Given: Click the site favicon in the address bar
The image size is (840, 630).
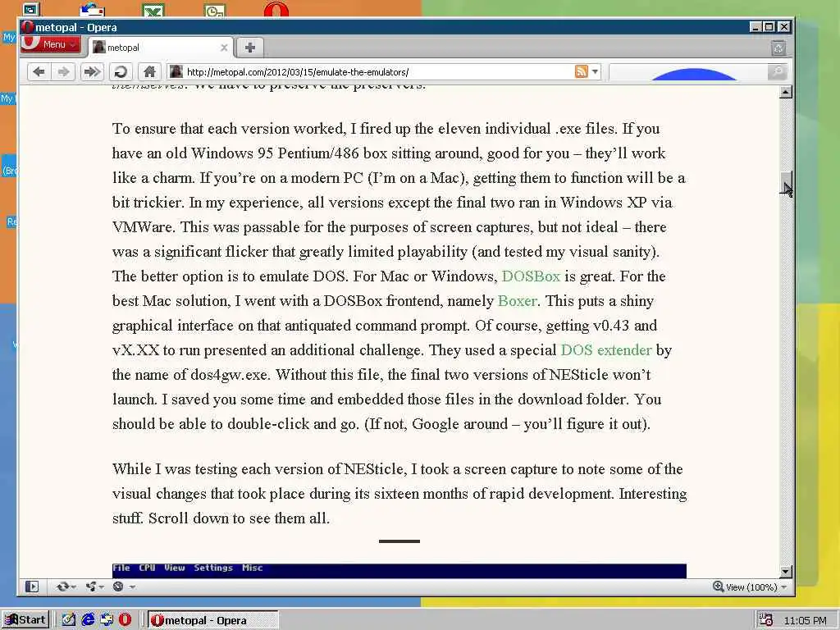Looking at the screenshot, I should click(x=176, y=71).
